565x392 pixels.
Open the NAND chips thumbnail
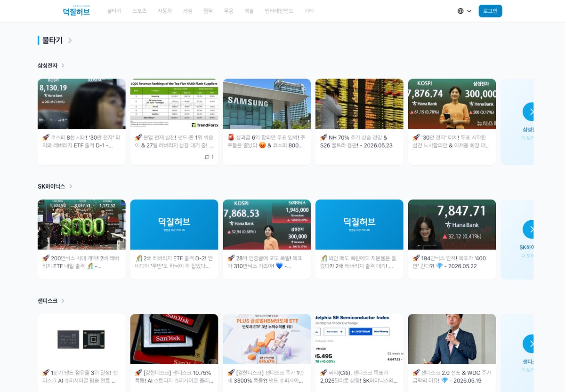tap(81, 339)
